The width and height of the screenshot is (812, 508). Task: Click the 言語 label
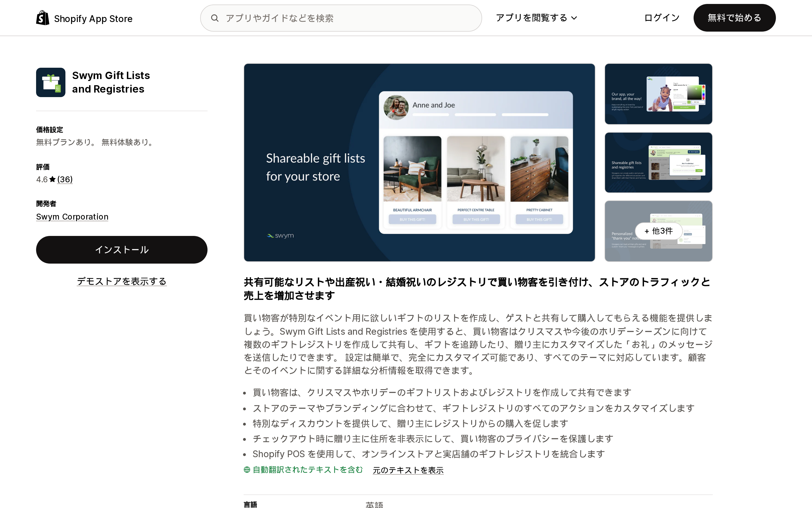(x=250, y=504)
